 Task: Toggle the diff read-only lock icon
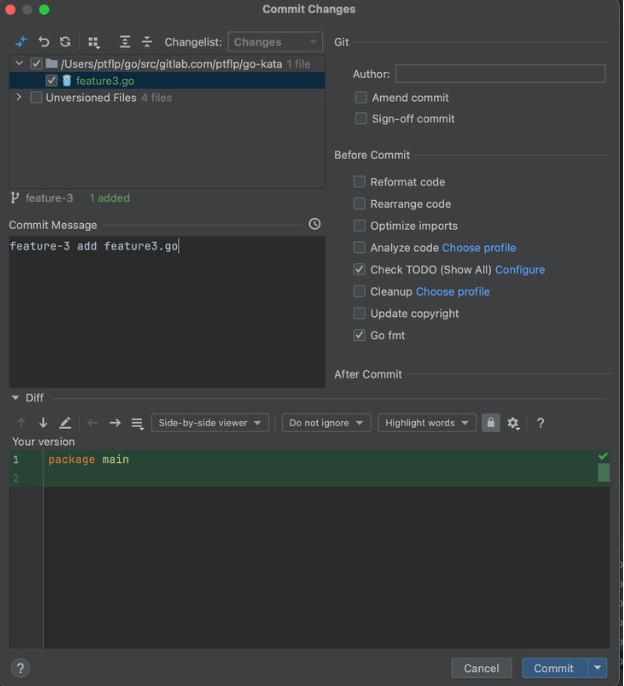pyautogui.click(x=490, y=423)
